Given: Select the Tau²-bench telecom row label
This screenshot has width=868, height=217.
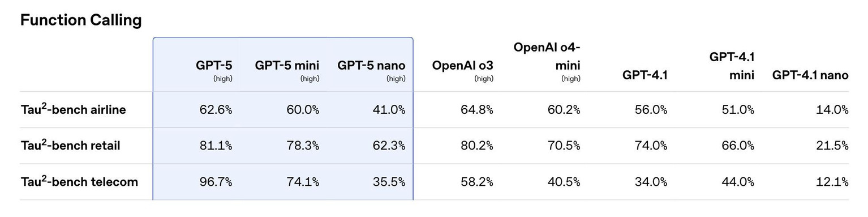Looking at the screenshot, I should [x=79, y=181].
